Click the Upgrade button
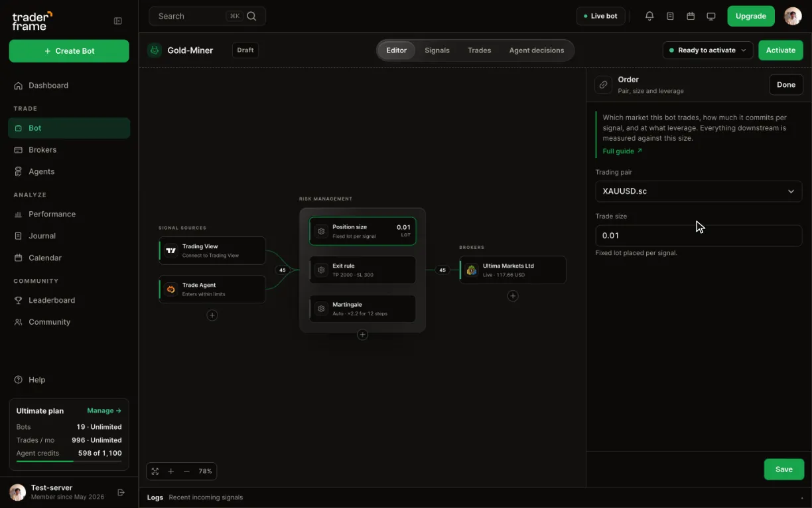Screen dimensions: 812x508 pos(751,16)
